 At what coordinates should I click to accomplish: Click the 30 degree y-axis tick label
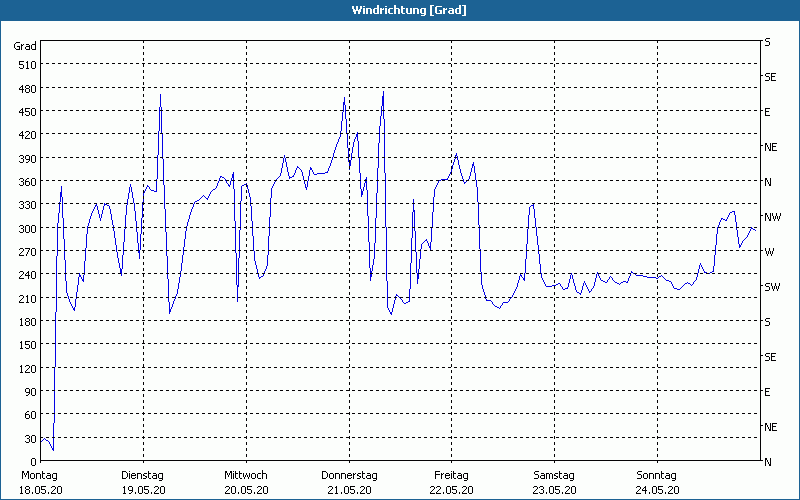(30, 439)
